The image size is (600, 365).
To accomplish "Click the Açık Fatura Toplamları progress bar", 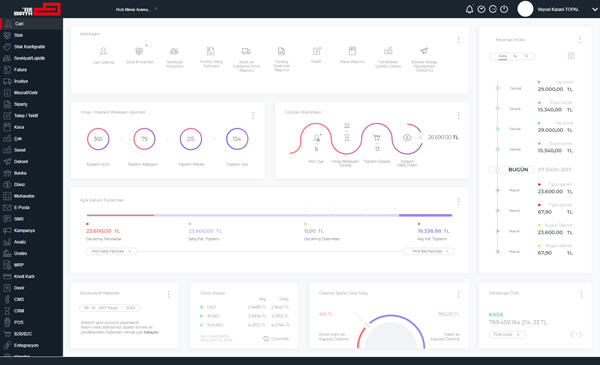I will pyautogui.click(x=269, y=215).
